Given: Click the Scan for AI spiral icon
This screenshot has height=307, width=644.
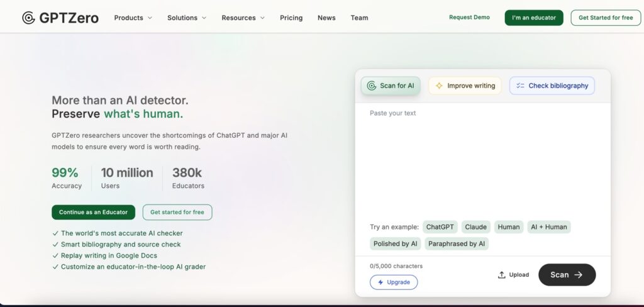Looking at the screenshot, I should (372, 86).
